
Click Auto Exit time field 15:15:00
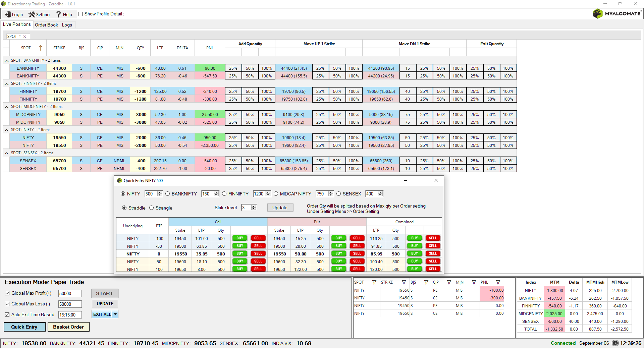(70, 315)
